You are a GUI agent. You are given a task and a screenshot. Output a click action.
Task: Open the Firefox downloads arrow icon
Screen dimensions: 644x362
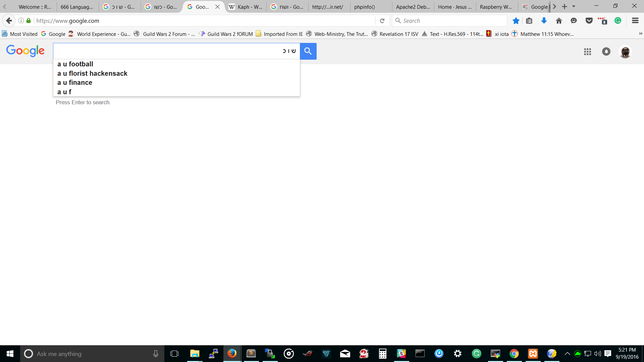544,21
